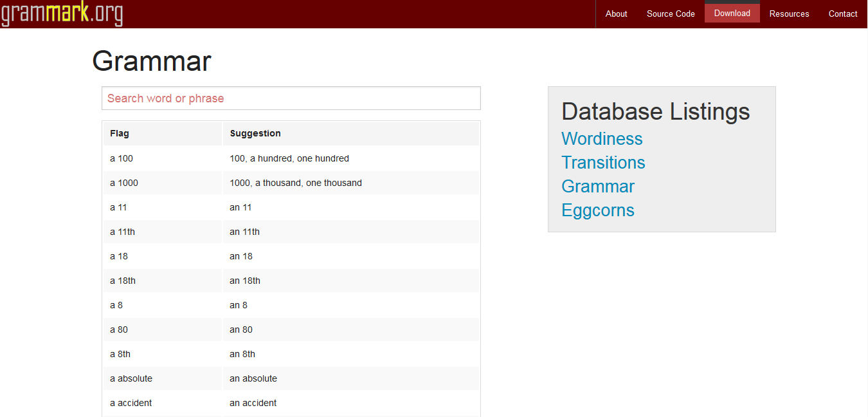Open the About page
868x417 pixels.
(x=616, y=14)
